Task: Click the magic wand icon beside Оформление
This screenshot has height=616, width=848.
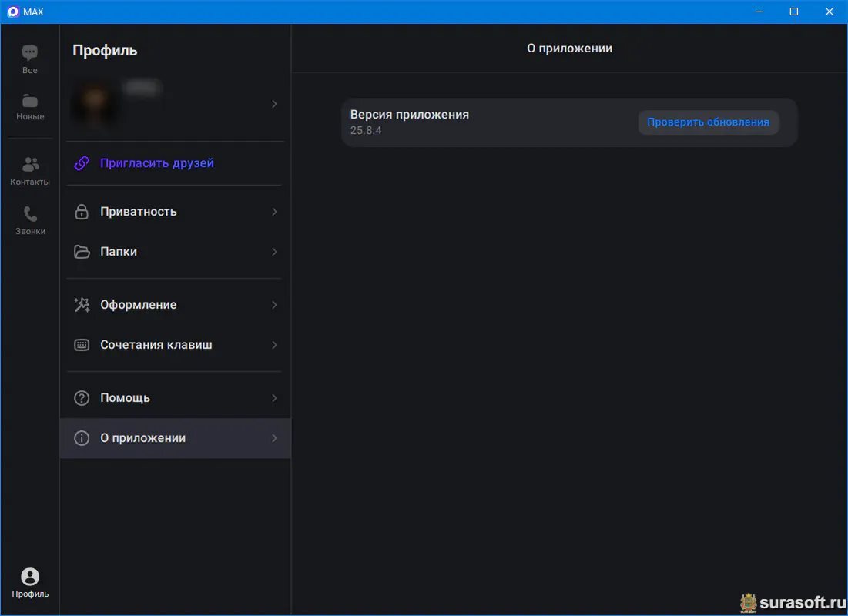Action: 82,304
